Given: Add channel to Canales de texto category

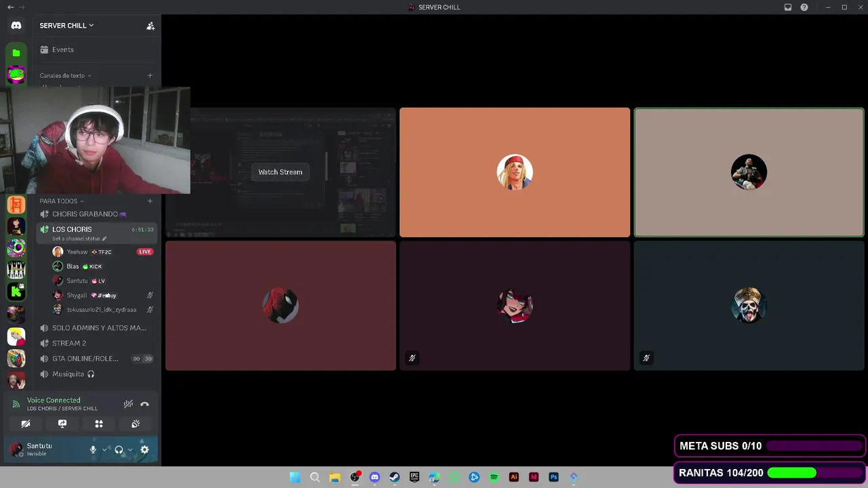Looking at the screenshot, I should [x=150, y=76].
